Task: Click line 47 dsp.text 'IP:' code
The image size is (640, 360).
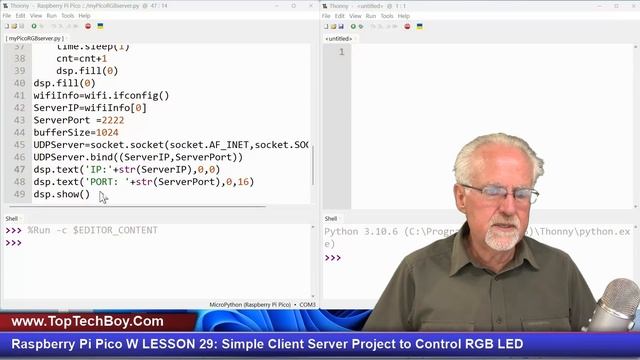Action: (x=127, y=169)
